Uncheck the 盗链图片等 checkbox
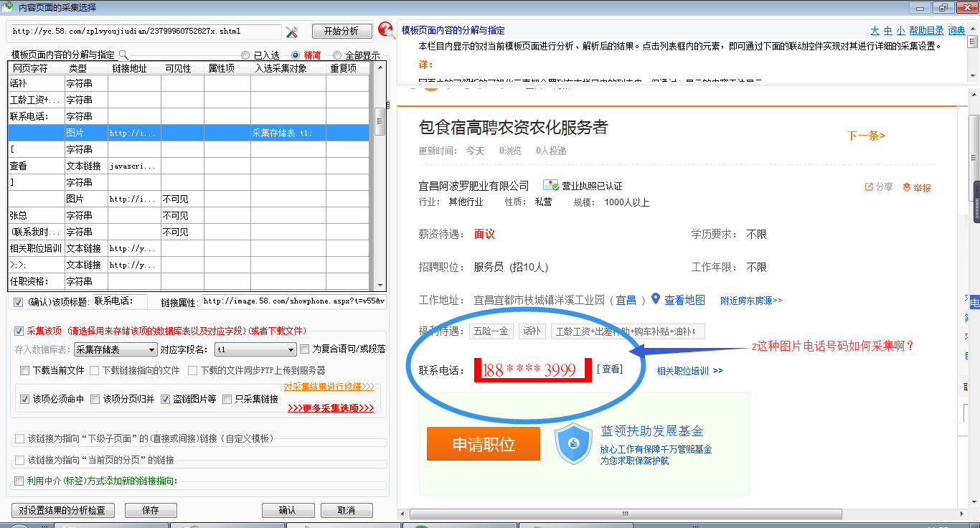Viewport: 980px width, 528px height. pyautogui.click(x=166, y=400)
